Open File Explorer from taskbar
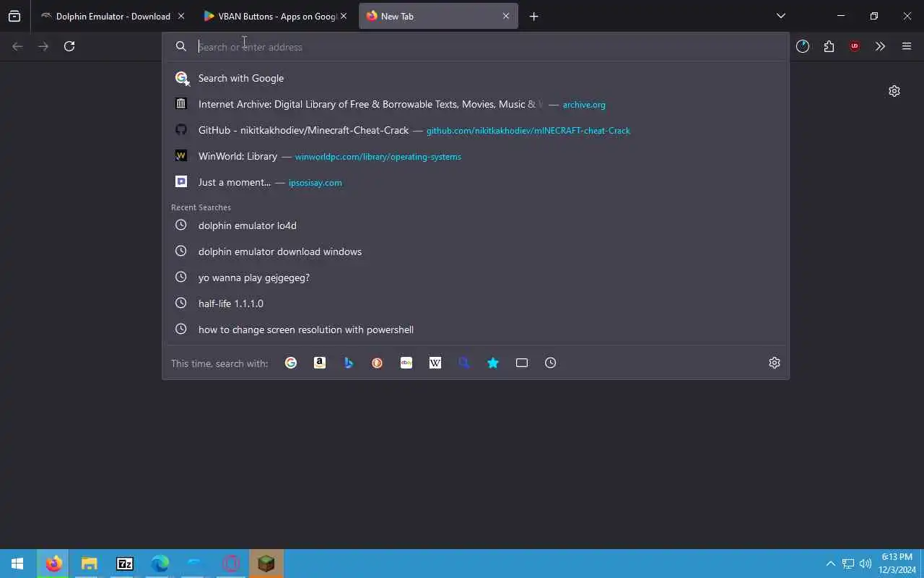 point(89,564)
